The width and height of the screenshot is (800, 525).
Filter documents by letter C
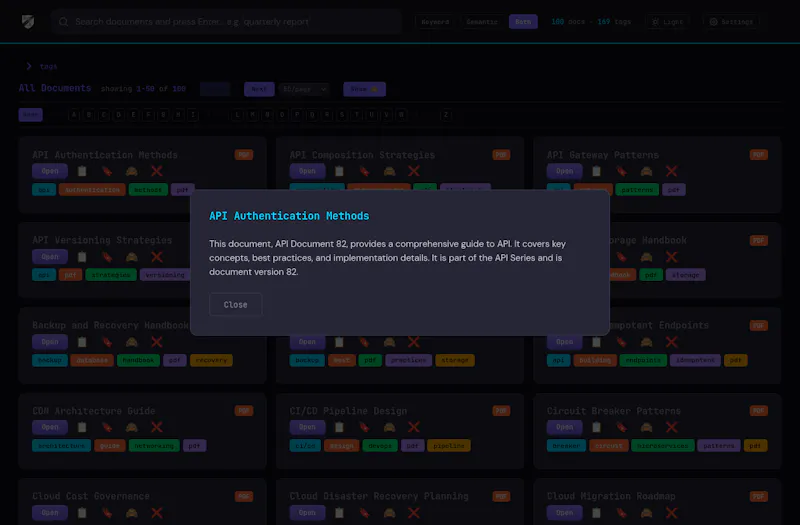point(104,115)
